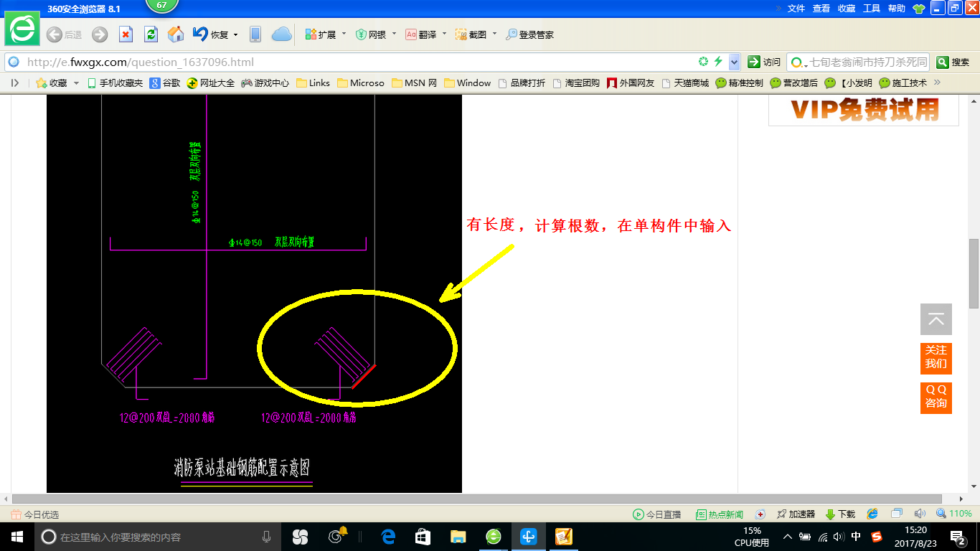980x551 pixels.
Task: Click the 加速器 accelerator button
Action: click(796, 514)
